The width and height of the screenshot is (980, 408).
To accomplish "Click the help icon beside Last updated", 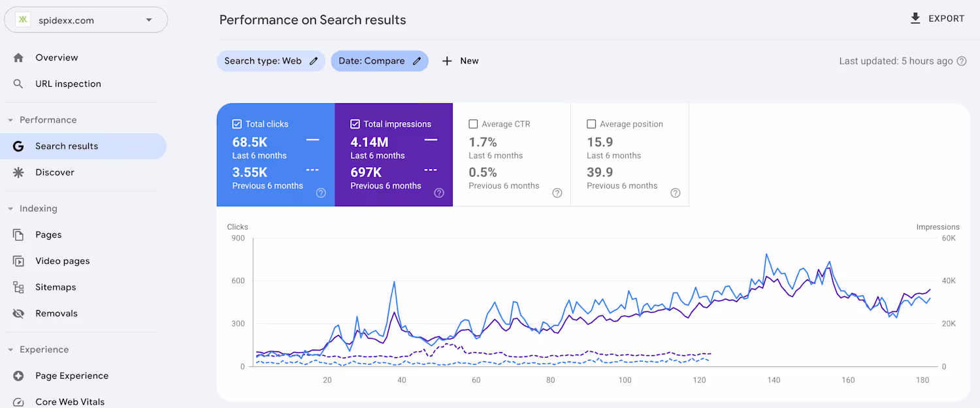I will [x=962, y=61].
